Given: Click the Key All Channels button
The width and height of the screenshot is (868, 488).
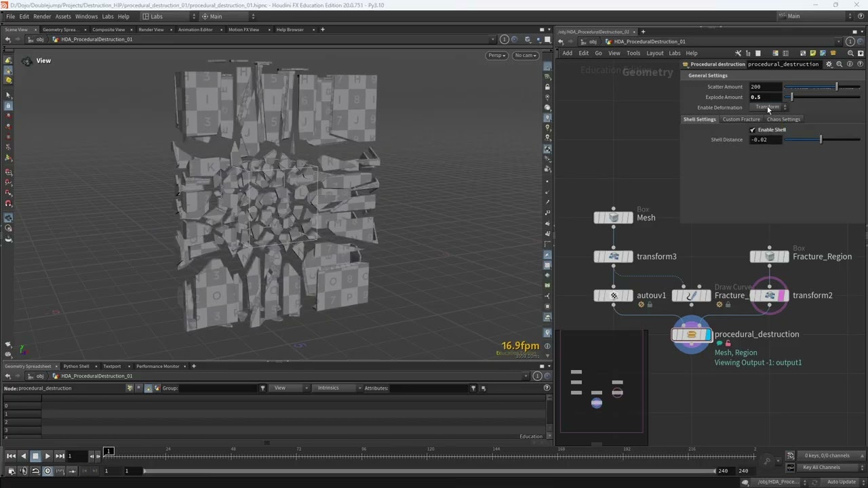Looking at the screenshot, I should point(821,468).
